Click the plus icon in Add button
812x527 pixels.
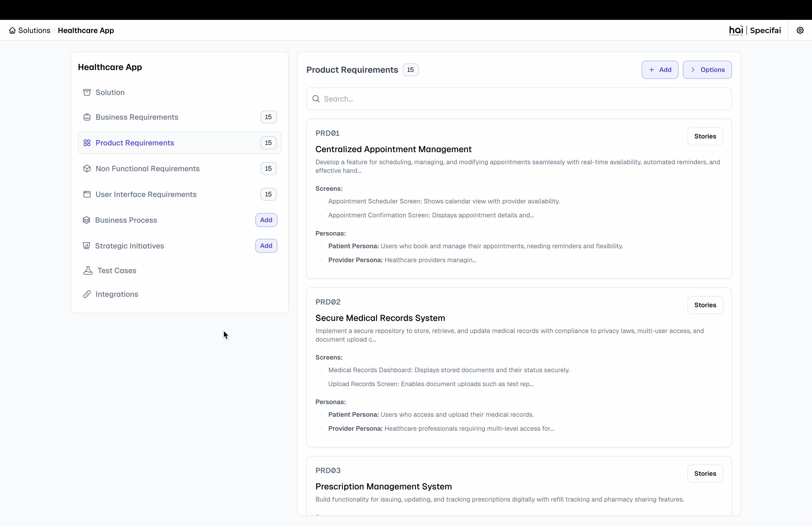(x=652, y=70)
